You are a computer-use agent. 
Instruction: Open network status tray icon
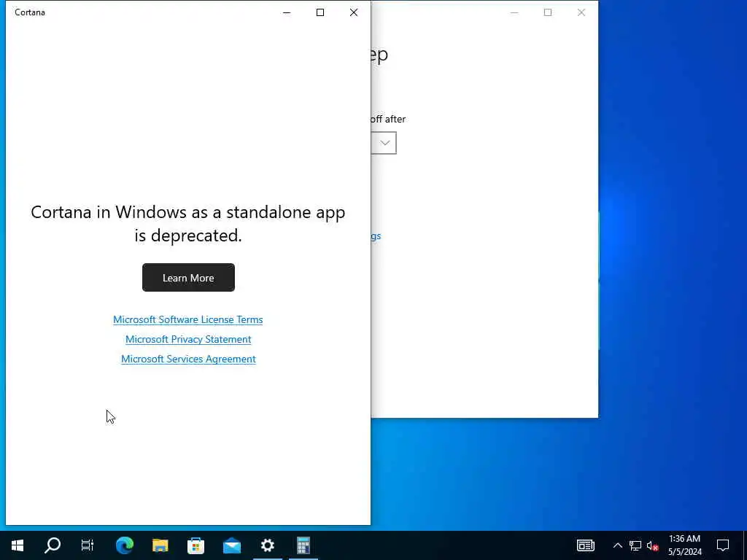point(635,545)
